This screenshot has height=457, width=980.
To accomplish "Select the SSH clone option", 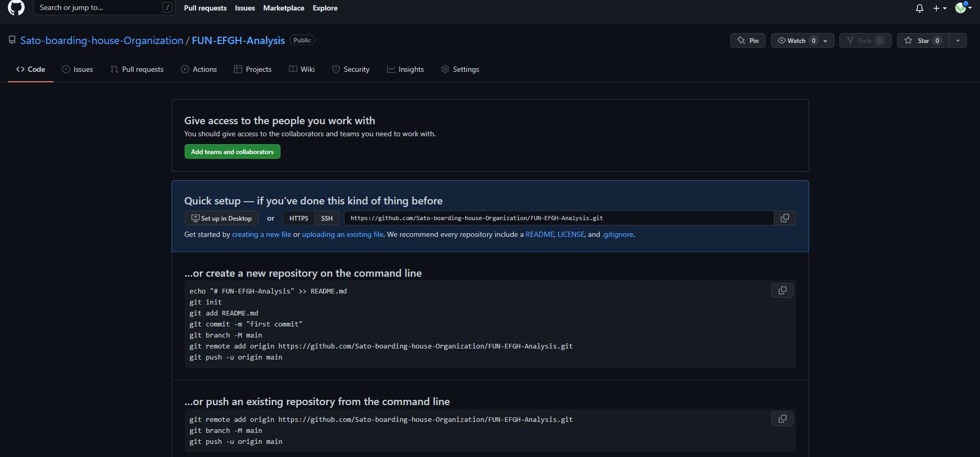I will coord(327,218).
